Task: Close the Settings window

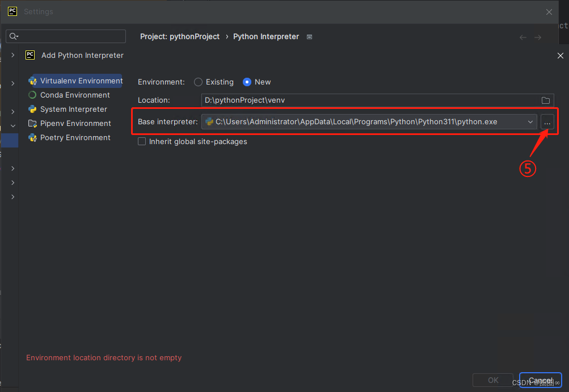Action: [549, 12]
